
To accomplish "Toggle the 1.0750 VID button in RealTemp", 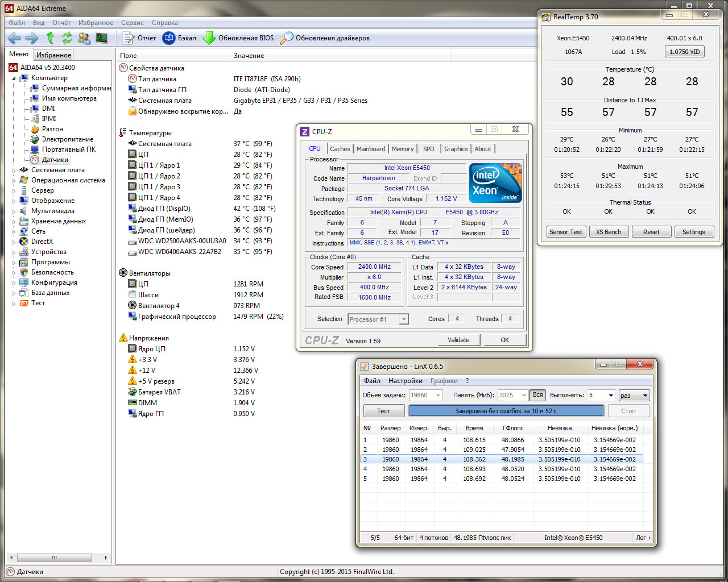I will pos(684,52).
